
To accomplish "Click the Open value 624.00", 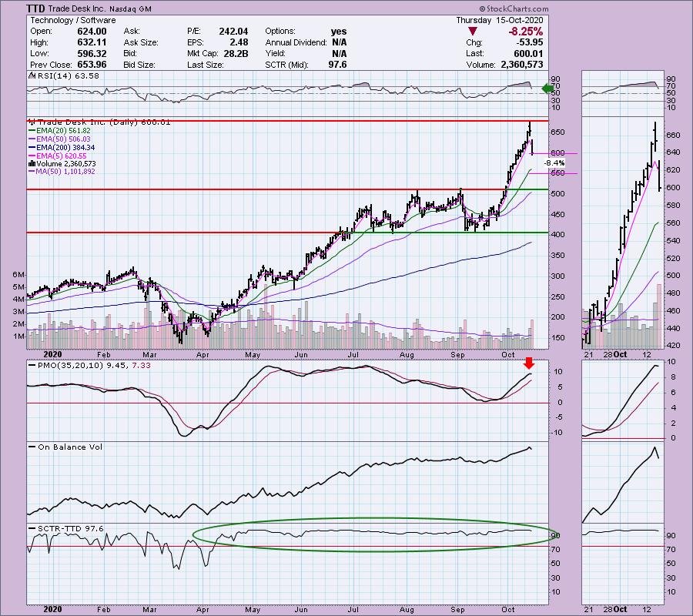I will (x=92, y=32).
